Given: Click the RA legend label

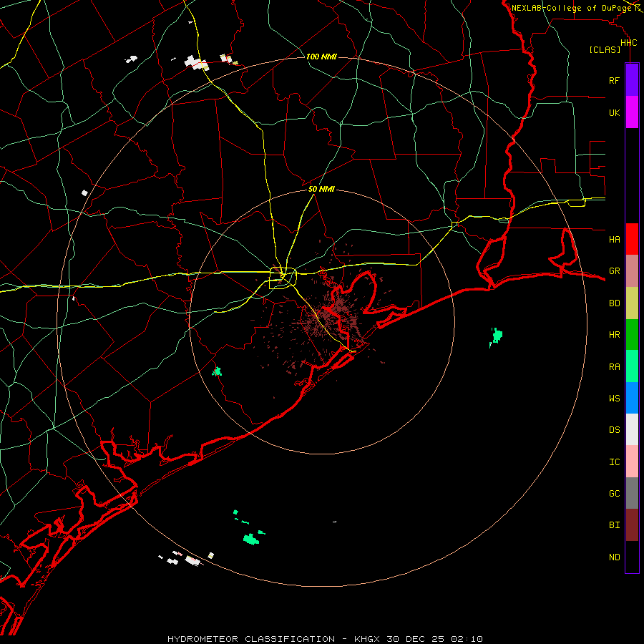Looking at the screenshot, I should [x=614, y=367].
